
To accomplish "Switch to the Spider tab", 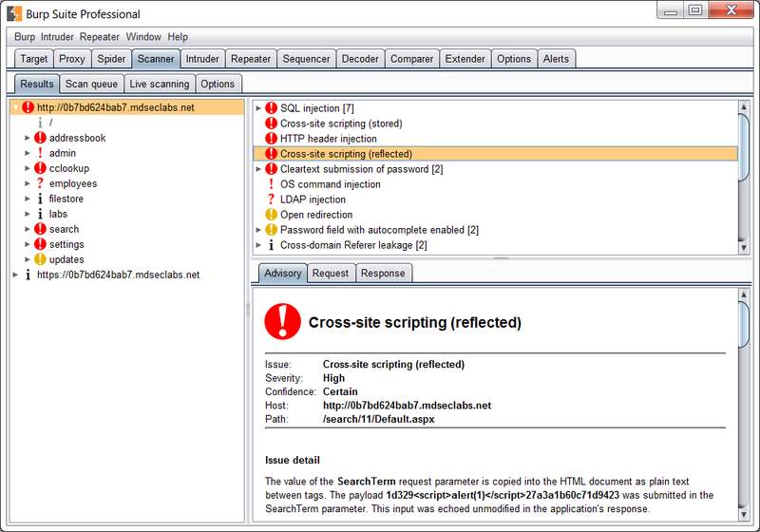I will [111, 59].
